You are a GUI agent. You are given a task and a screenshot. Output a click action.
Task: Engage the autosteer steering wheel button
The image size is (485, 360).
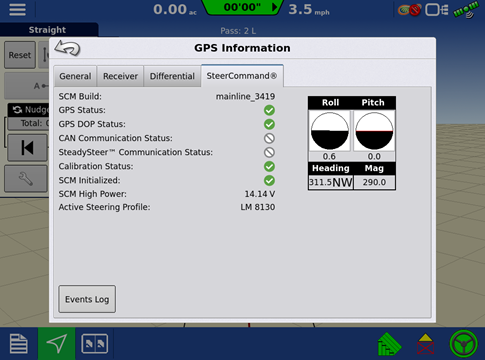click(x=464, y=344)
